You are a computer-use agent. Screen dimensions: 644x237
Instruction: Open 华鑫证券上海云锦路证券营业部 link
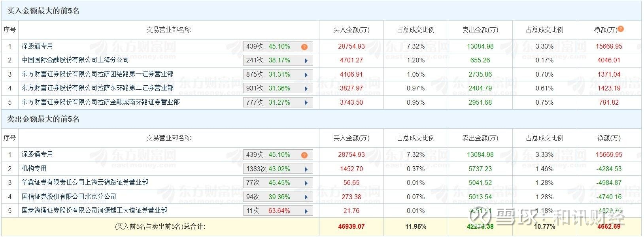coord(85,182)
